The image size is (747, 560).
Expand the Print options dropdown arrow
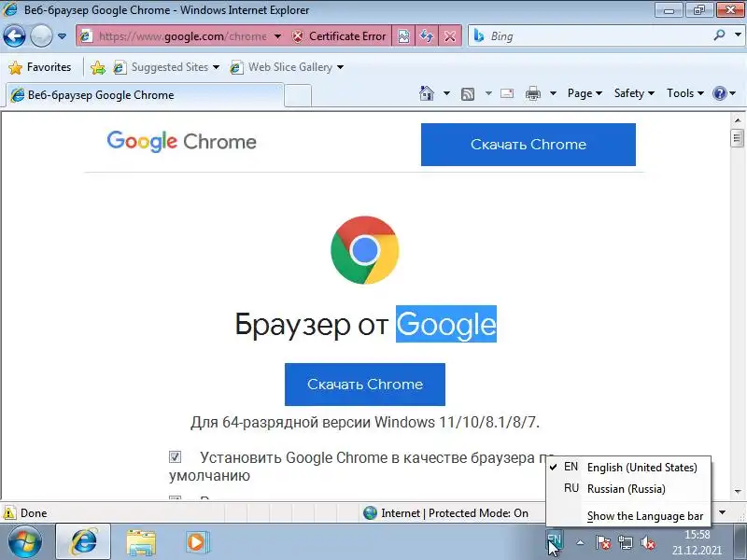coord(553,93)
